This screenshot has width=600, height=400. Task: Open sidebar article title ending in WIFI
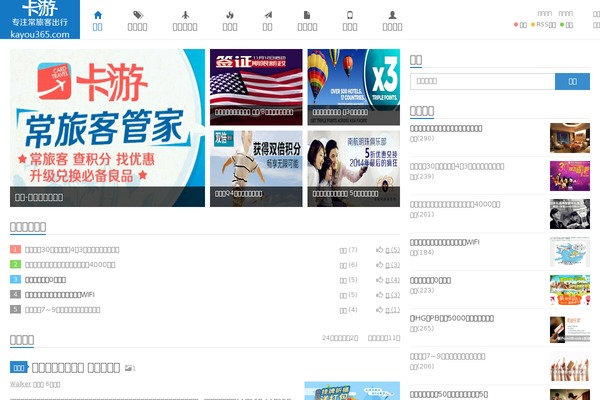click(x=445, y=242)
